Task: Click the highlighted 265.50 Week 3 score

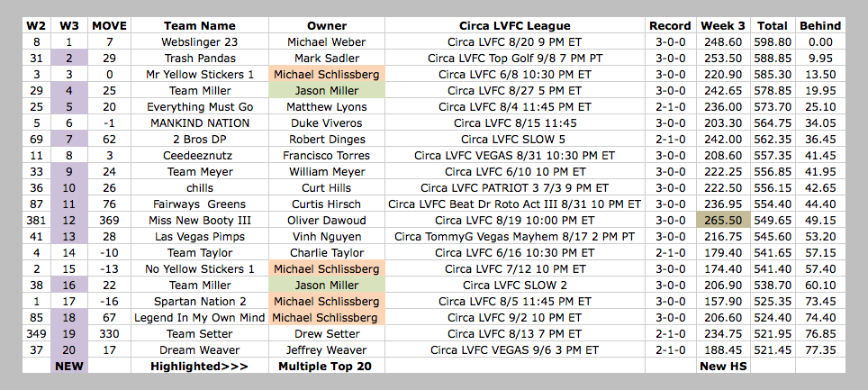Action: pyautogui.click(x=724, y=220)
